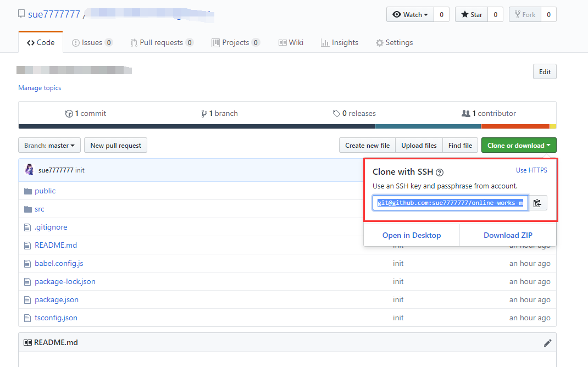588x367 pixels.
Task: Open the package-lock.json file
Action: pos(65,281)
